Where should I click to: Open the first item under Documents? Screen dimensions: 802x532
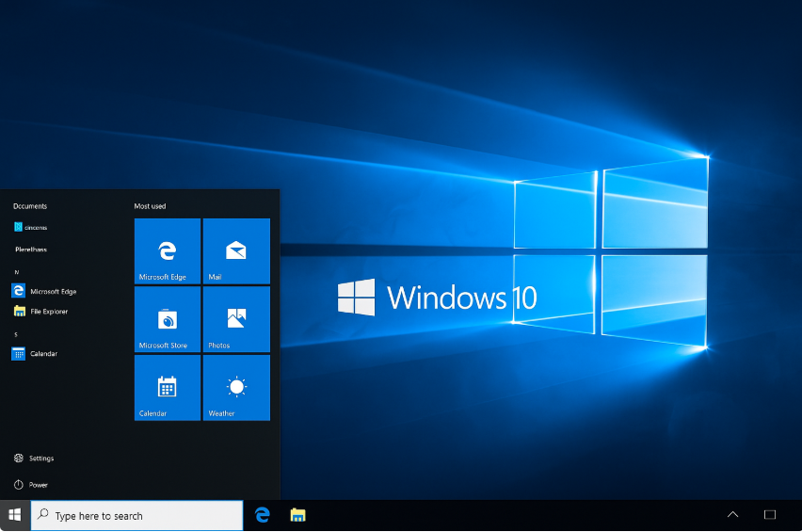pyautogui.click(x=31, y=227)
